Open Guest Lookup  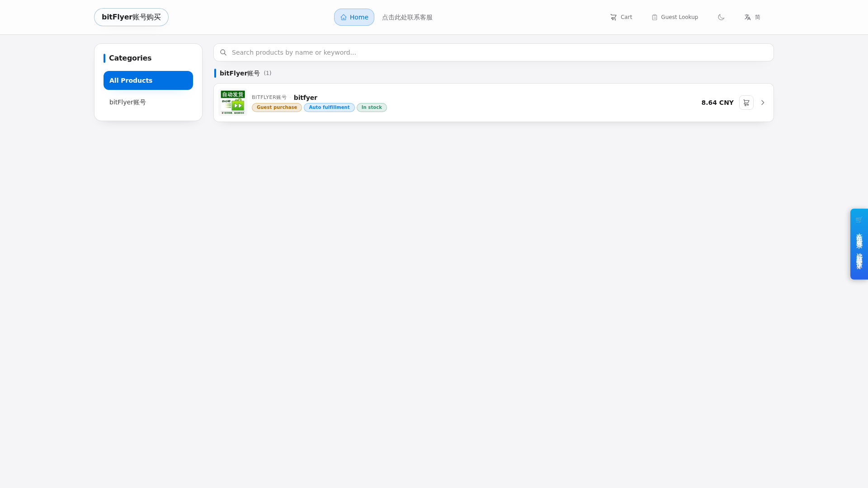(x=675, y=17)
